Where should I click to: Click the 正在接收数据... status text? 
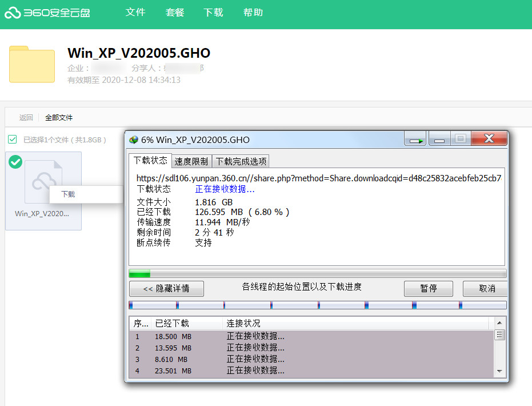pos(225,189)
